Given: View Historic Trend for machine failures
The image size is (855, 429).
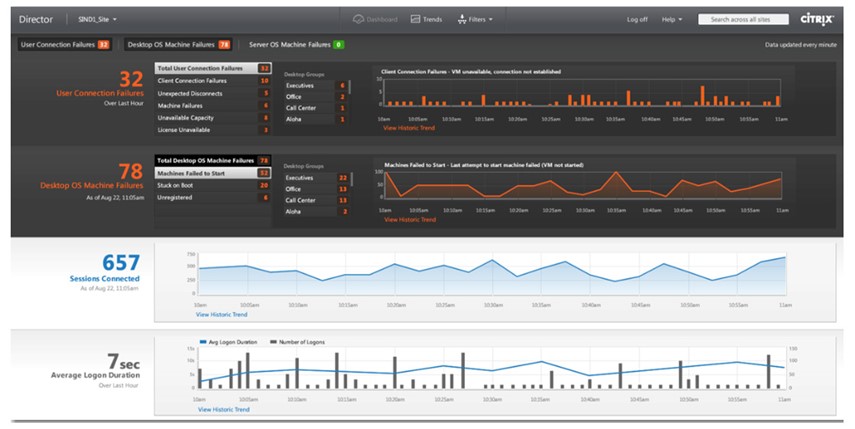Looking at the screenshot, I should pyautogui.click(x=410, y=220).
